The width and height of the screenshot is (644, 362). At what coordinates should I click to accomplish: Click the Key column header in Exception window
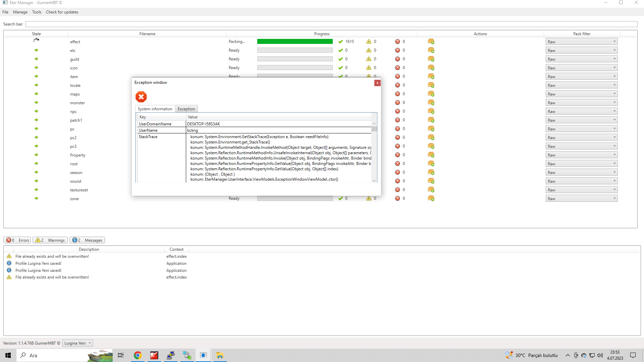pos(162,117)
